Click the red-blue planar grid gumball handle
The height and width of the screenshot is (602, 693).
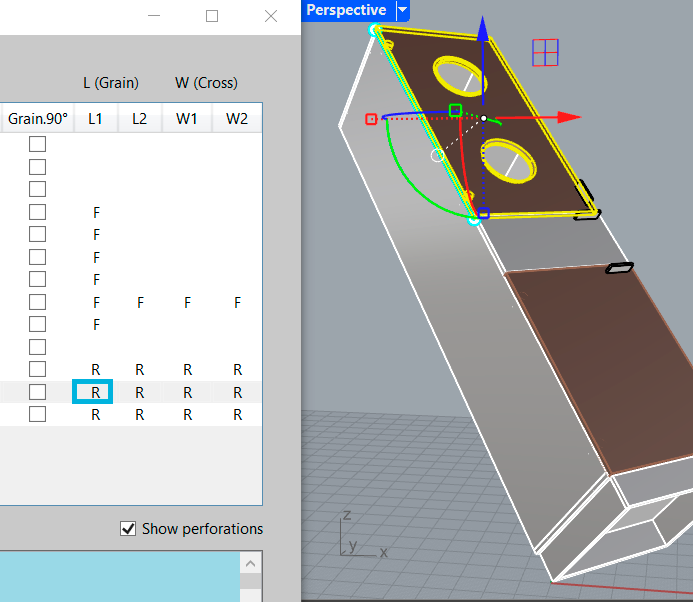click(545, 53)
